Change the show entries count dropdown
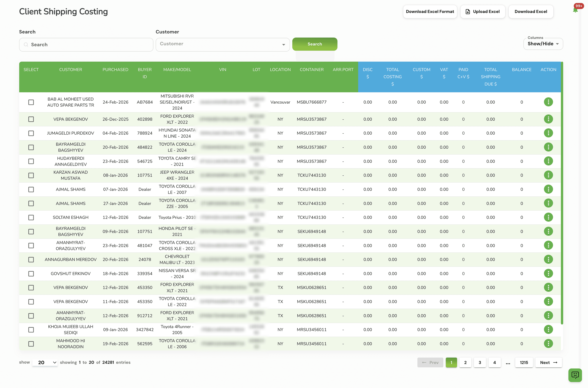 (45, 362)
